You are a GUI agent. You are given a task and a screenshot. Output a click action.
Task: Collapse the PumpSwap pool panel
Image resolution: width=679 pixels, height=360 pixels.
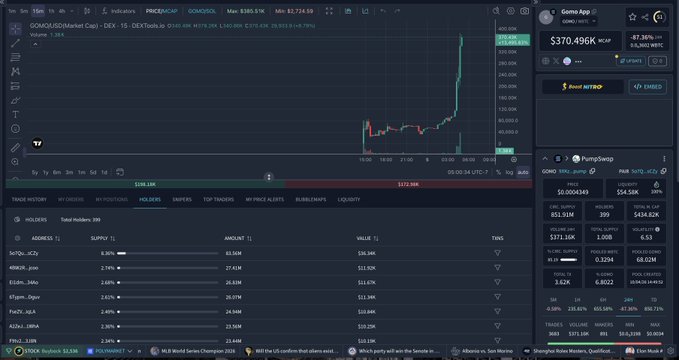point(545,159)
